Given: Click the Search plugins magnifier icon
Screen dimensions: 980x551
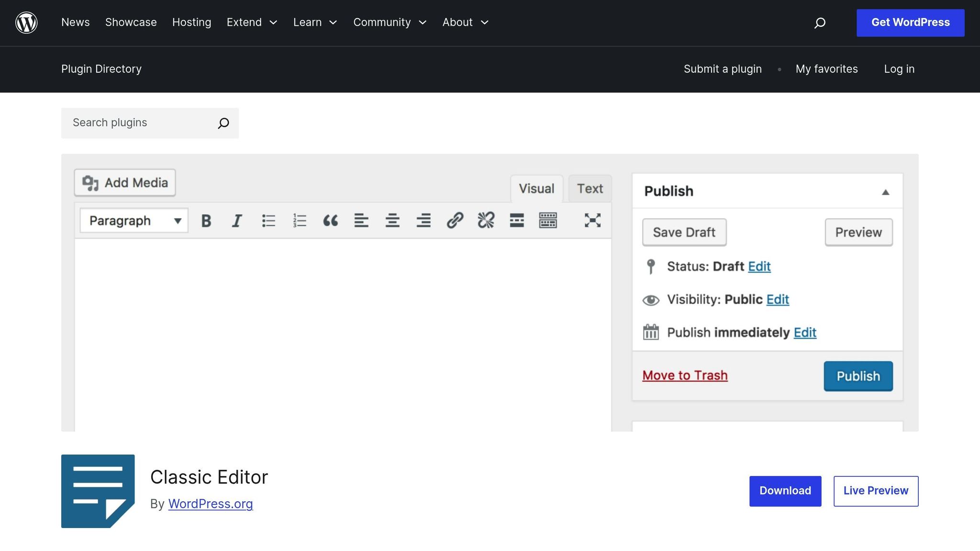Looking at the screenshot, I should coord(223,123).
